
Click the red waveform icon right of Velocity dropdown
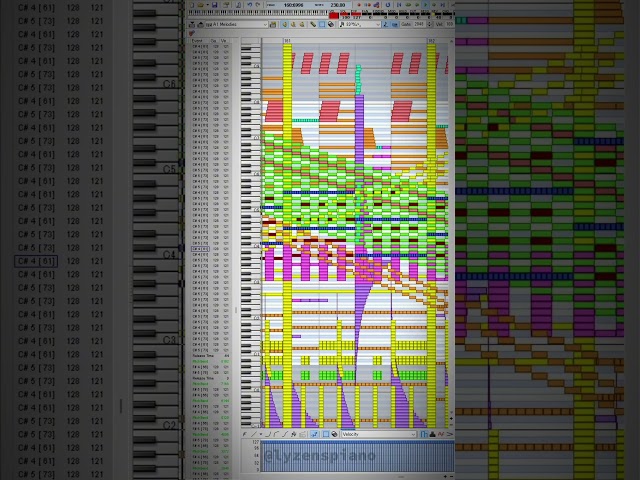click(x=440, y=434)
